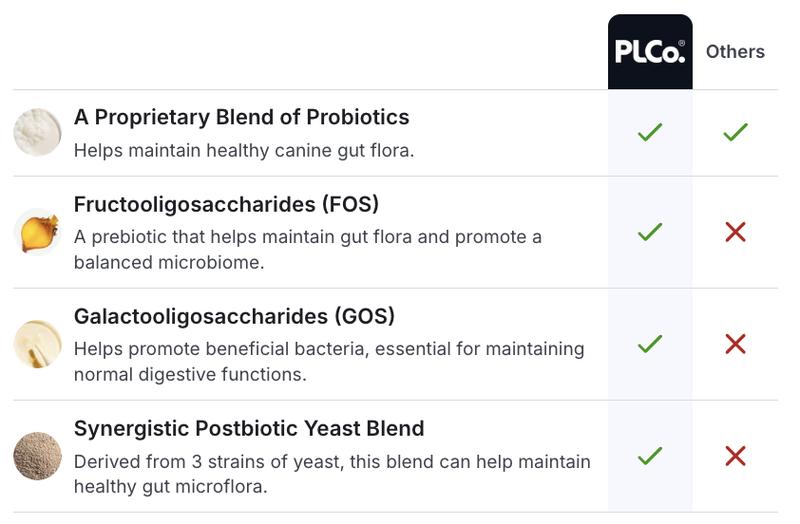Click the probiotics powder ingredient image

[37, 132]
